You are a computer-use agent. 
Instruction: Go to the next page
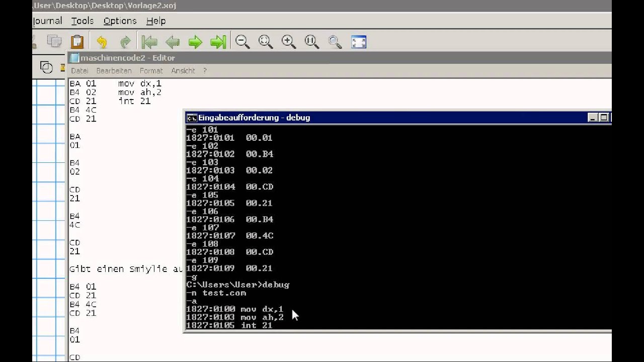click(x=195, y=42)
